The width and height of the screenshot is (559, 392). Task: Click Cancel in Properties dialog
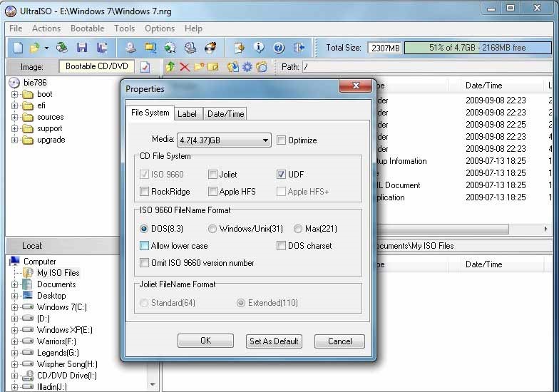coord(339,341)
